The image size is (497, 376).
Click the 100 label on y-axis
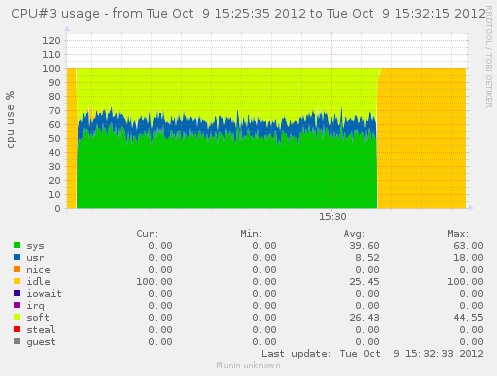(x=51, y=69)
